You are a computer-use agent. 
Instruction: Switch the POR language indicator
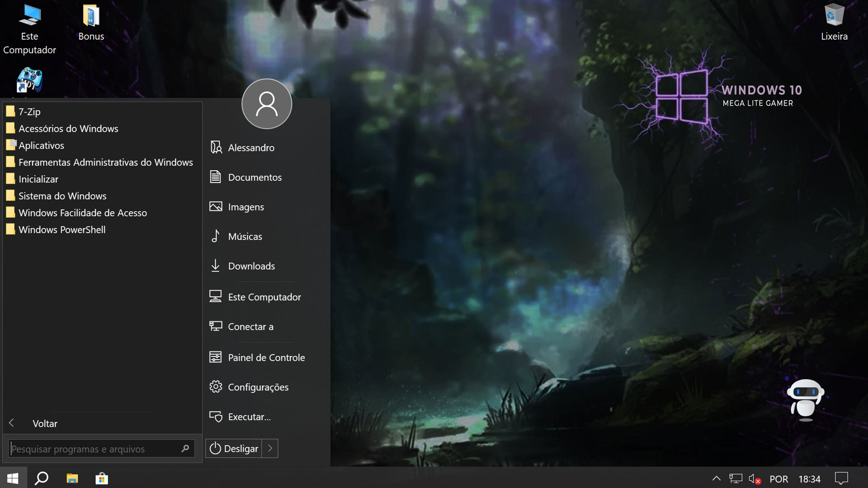pos(778,479)
